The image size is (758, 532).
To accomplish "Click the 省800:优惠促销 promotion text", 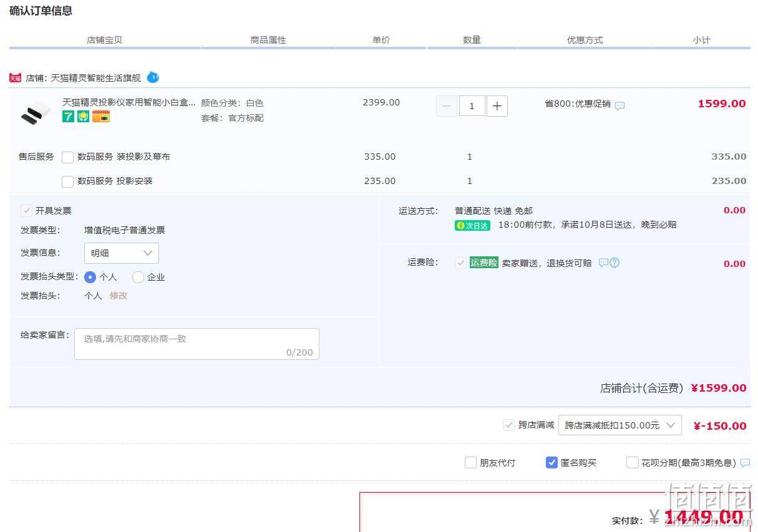I will [x=578, y=104].
